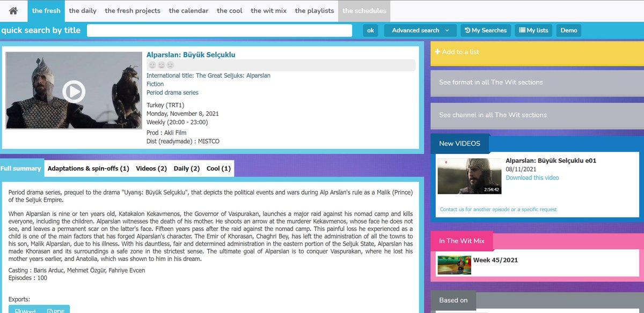This screenshot has width=644, height=313.
Task: Click See format in all The Wit sections
Action: pyautogui.click(x=537, y=83)
